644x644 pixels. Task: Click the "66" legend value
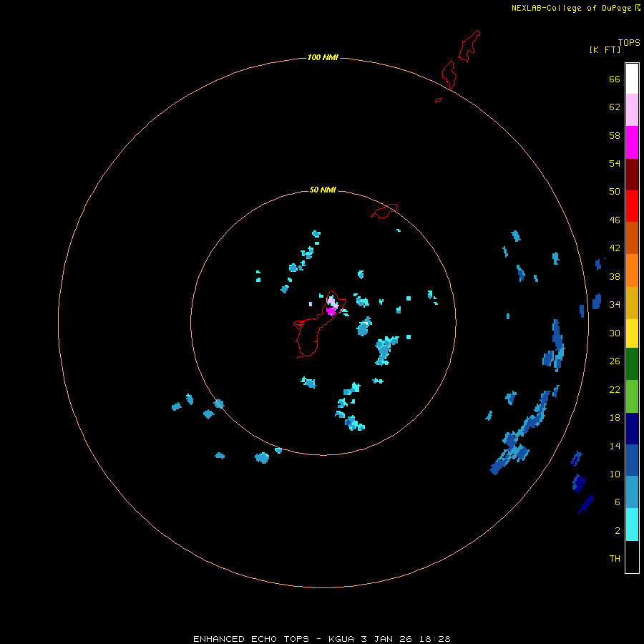click(615, 79)
